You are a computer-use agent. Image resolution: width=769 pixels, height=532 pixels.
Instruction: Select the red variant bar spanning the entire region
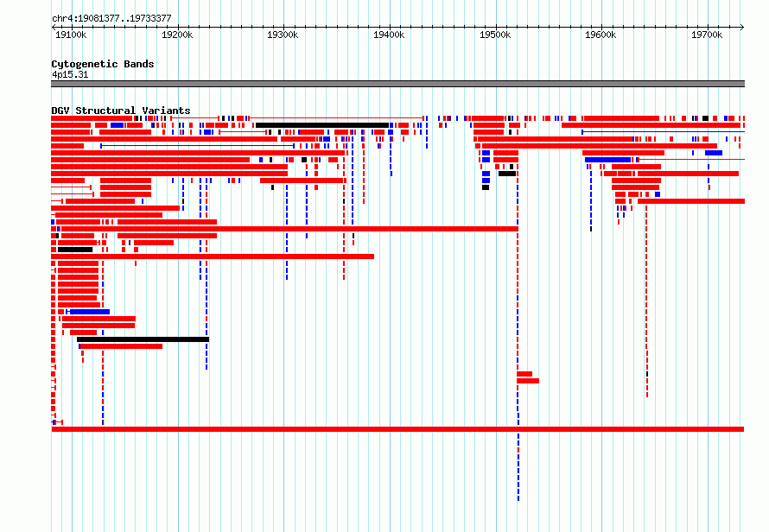point(397,429)
